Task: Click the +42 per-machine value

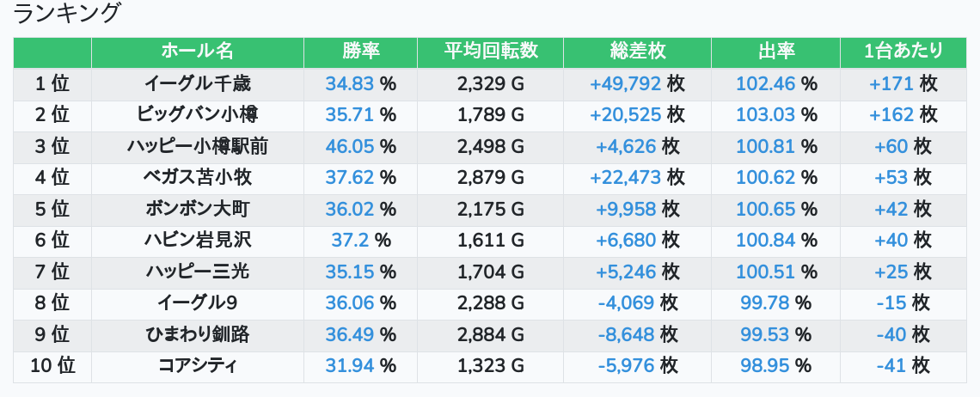Action: coord(891,209)
